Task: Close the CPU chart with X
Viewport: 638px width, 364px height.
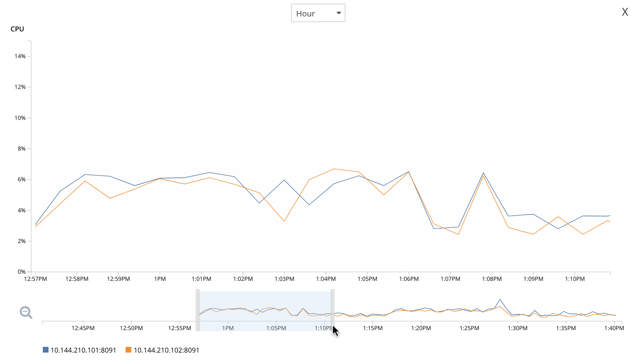Action: 625,12
